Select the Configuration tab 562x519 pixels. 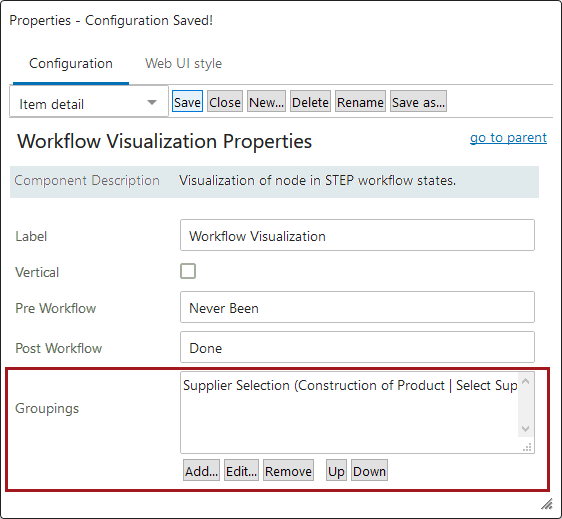click(71, 63)
